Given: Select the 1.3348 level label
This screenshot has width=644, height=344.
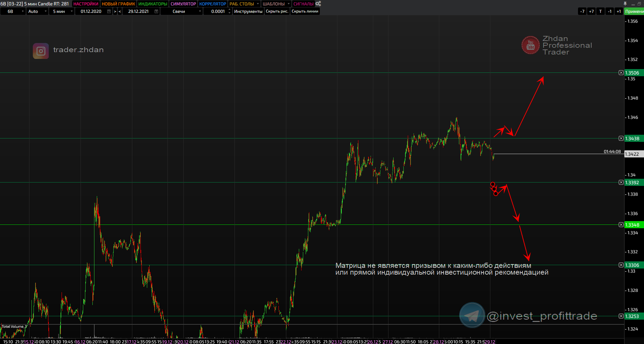Looking at the screenshot, I should point(634,225).
